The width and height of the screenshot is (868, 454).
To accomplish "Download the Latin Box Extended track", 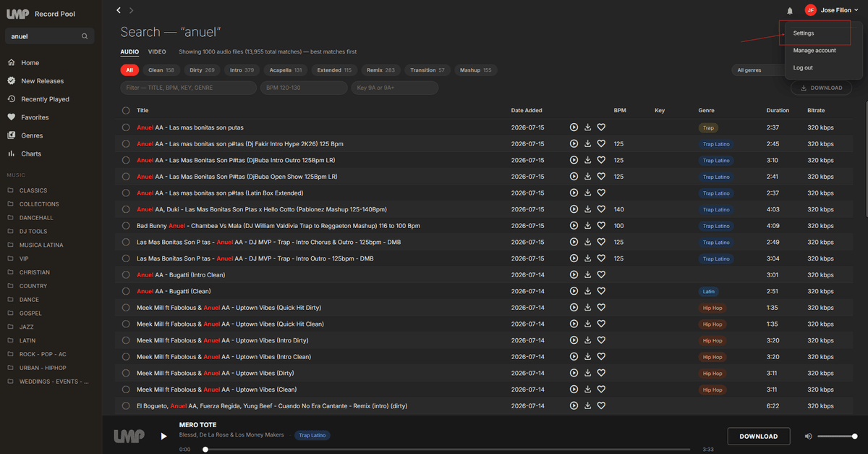I will (x=588, y=193).
